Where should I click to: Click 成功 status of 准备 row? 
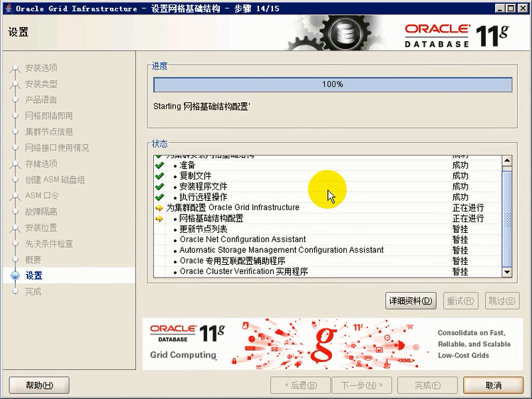[460, 165]
